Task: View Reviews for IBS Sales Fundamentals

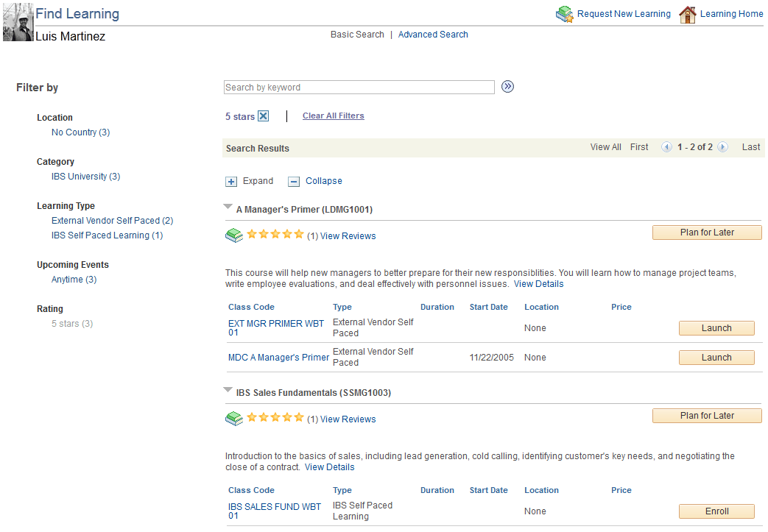Action: [348, 419]
